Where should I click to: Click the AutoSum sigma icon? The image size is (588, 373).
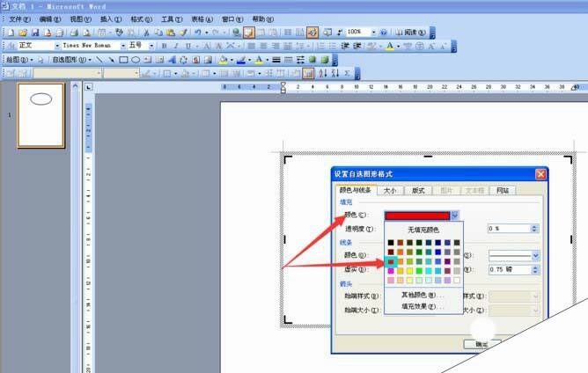point(347,74)
